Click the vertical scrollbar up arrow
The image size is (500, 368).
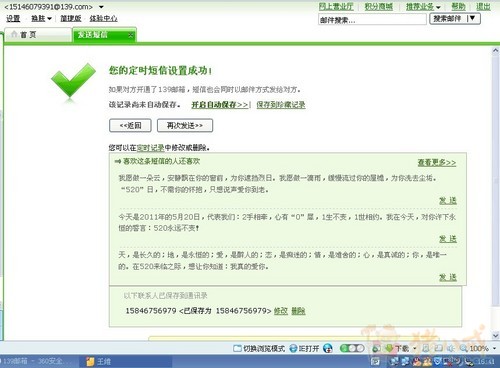495,51
